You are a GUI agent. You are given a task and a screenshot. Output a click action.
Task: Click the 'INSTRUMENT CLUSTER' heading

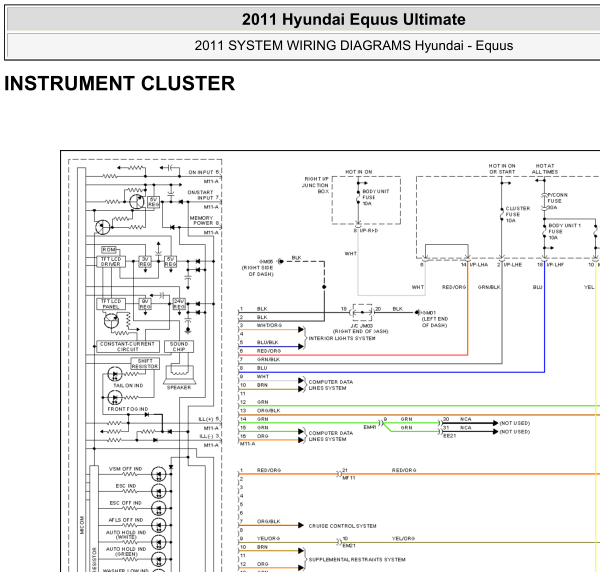(x=119, y=83)
